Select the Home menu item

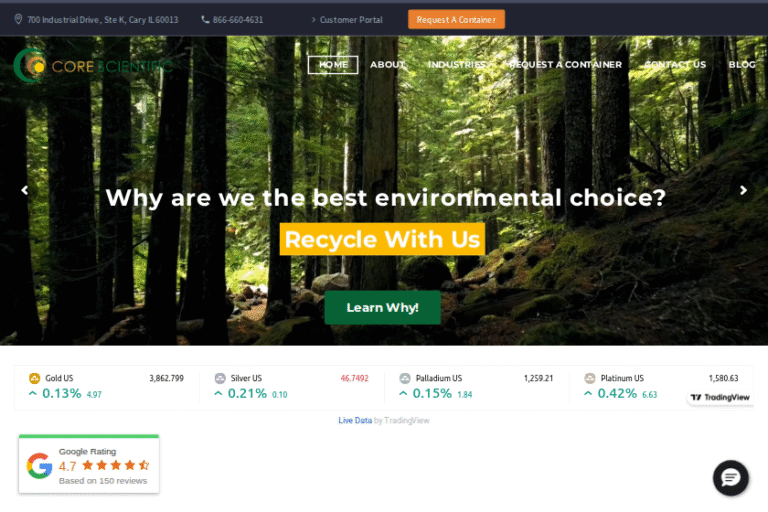(333, 65)
